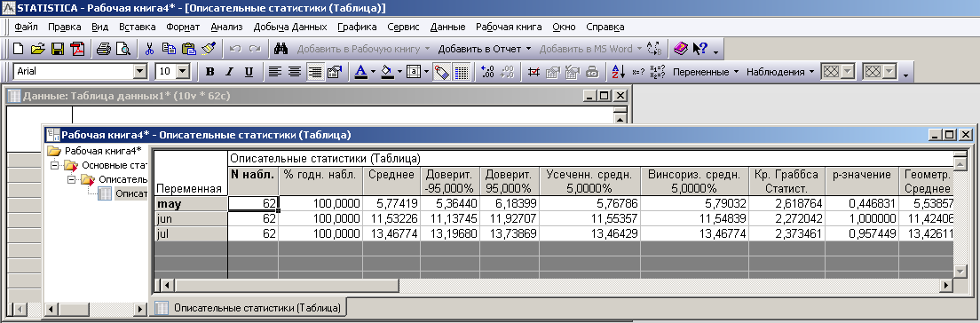Open the borders dropdown arrow

[x=426, y=72]
